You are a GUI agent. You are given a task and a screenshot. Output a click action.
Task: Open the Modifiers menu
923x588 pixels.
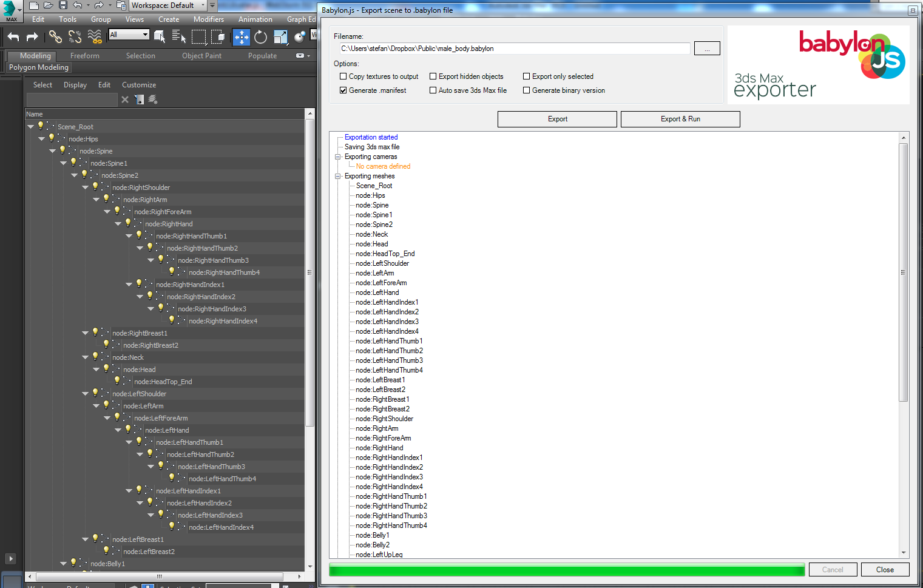(x=208, y=19)
